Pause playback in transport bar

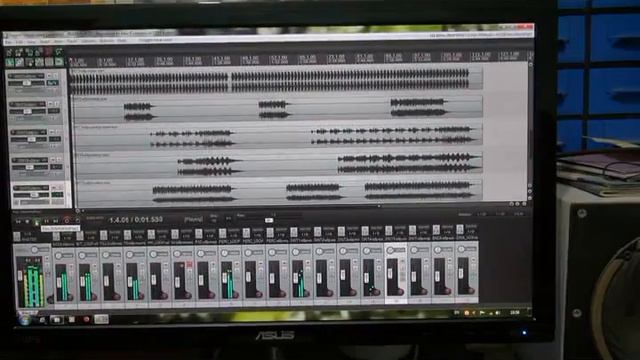pos(46,222)
